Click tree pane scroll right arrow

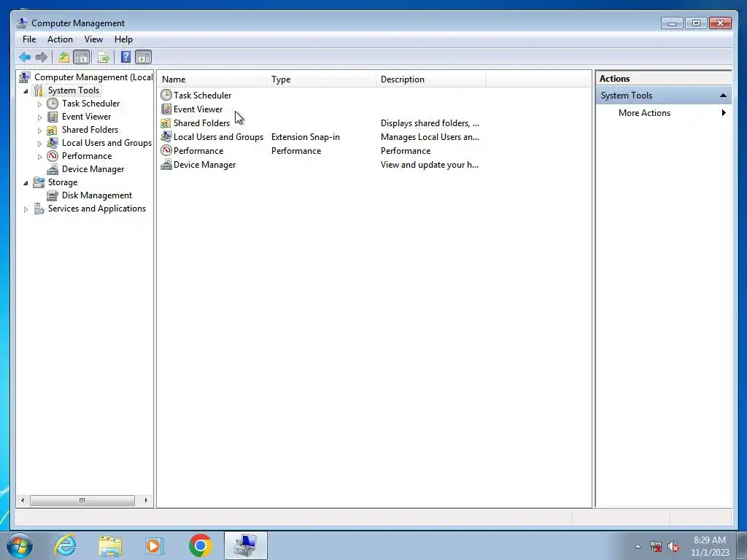tap(146, 500)
